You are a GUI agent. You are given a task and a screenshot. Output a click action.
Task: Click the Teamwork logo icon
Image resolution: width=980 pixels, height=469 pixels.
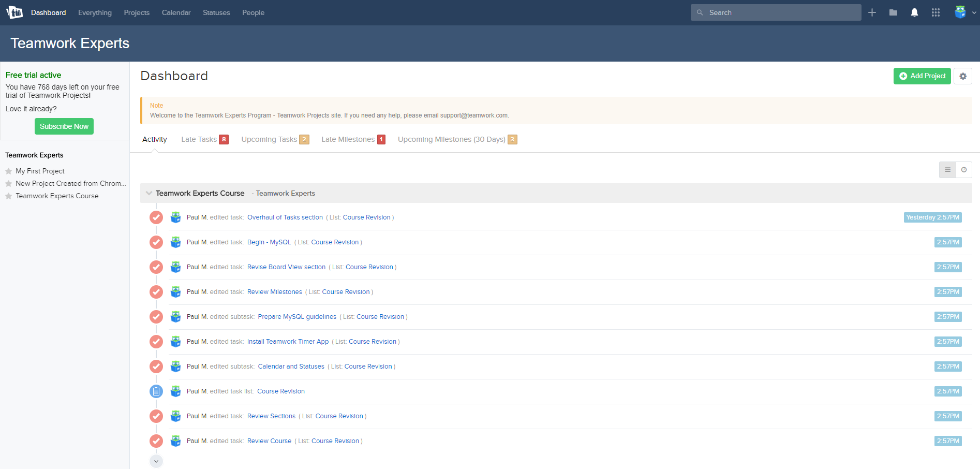(x=14, y=12)
